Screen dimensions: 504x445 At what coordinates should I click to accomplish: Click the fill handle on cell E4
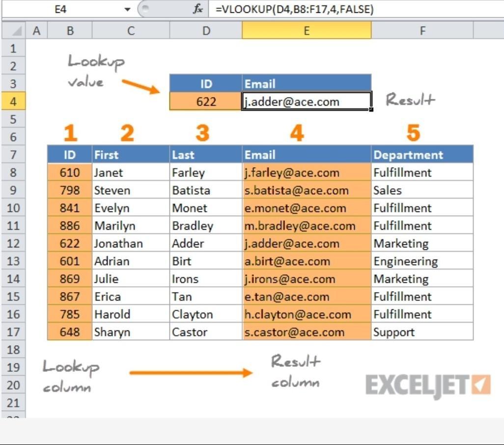(371, 110)
